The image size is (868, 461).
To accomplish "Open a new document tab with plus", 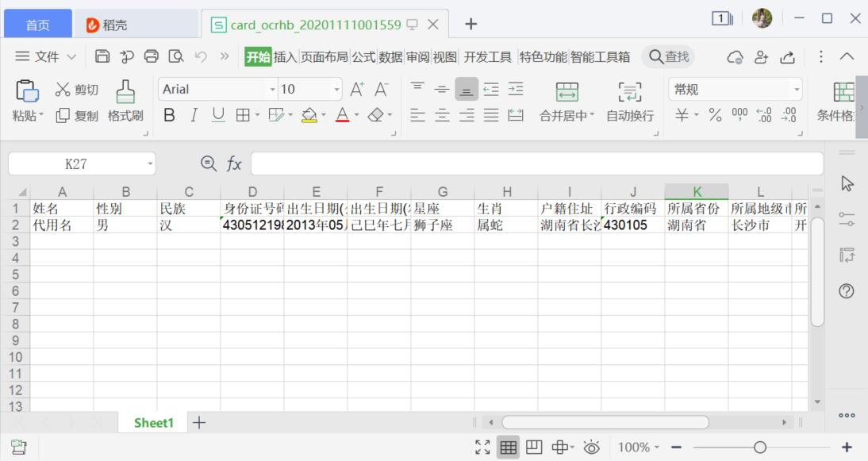I will (x=471, y=24).
